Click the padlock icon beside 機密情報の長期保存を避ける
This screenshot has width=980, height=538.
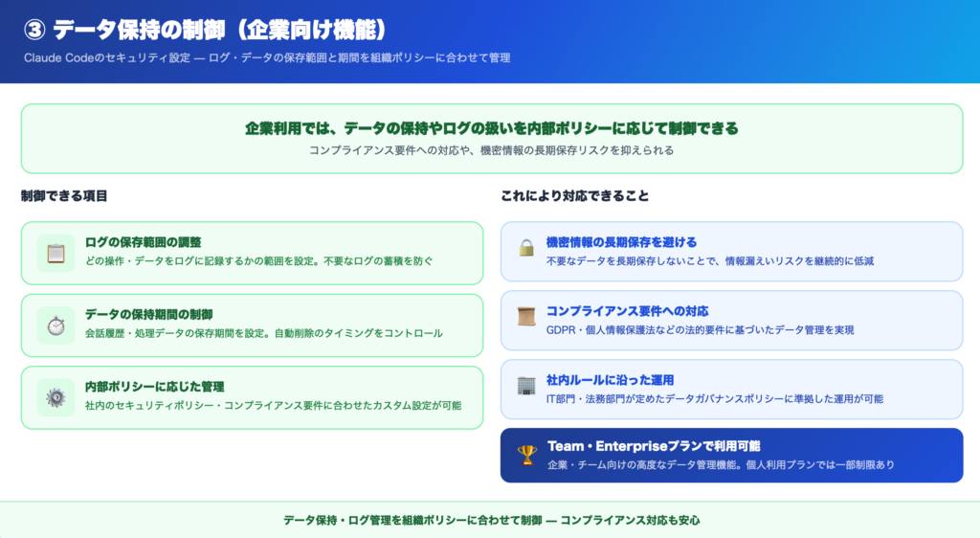tap(526, 248)
